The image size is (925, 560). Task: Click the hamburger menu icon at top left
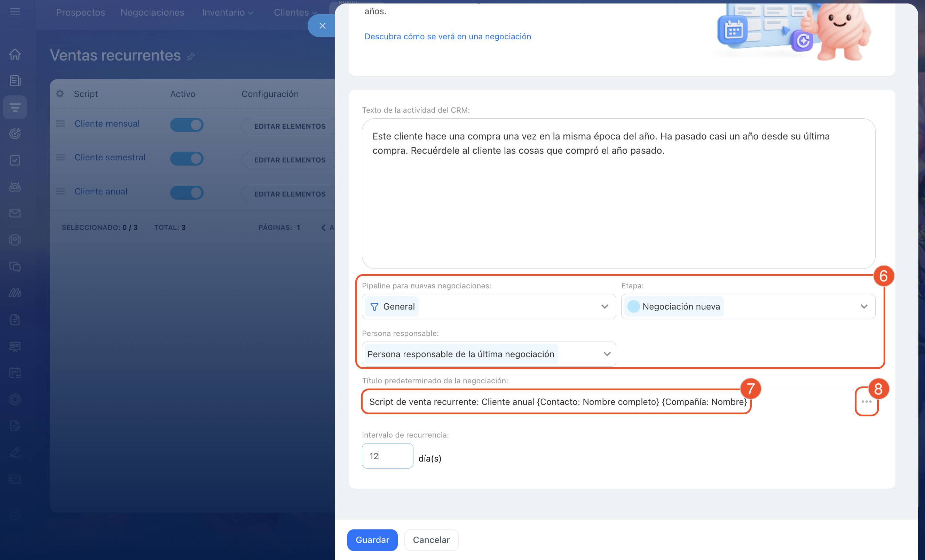(15, 12)
